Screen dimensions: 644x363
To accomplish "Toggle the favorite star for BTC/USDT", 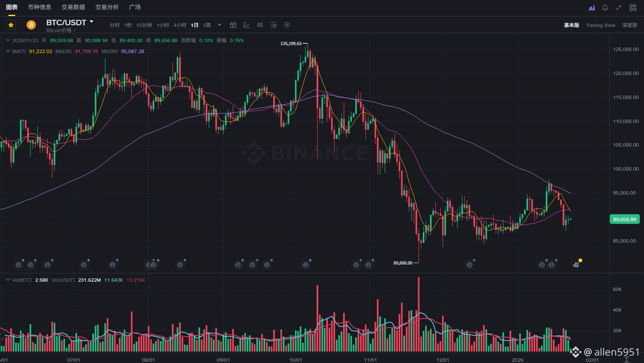I will (x=11, y=25).
